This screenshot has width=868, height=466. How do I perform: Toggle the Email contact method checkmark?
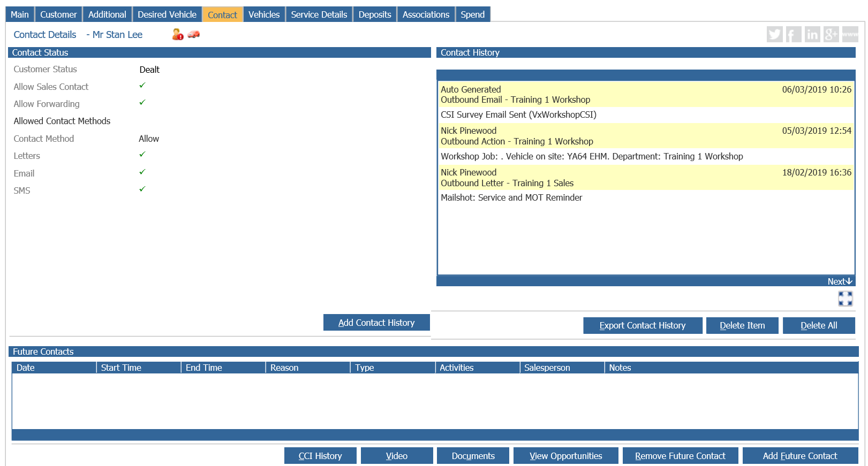142,172
